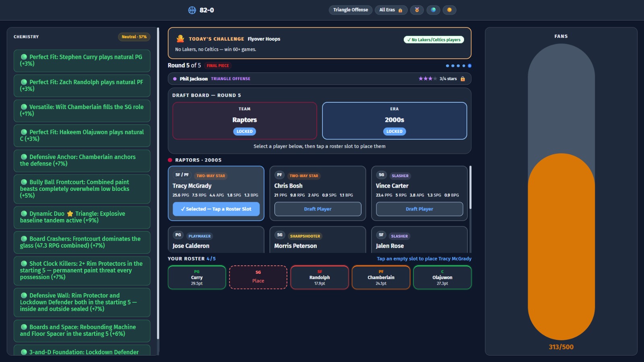Click the player list scrollbar
The width and height of the screenshot is (644, 362).
[x=470, y=187]
